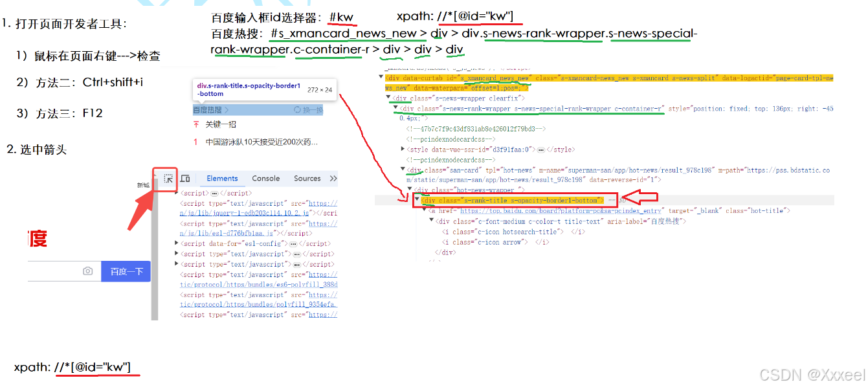Collapse the s_xmancard_news_new div node
The image size is (868, 389).
pos(381,78)
